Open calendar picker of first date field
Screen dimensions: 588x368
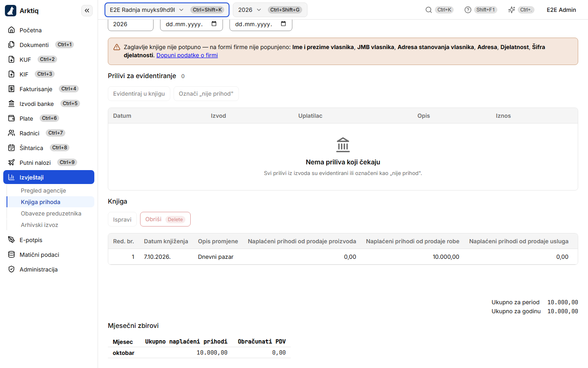click(214, 24)
